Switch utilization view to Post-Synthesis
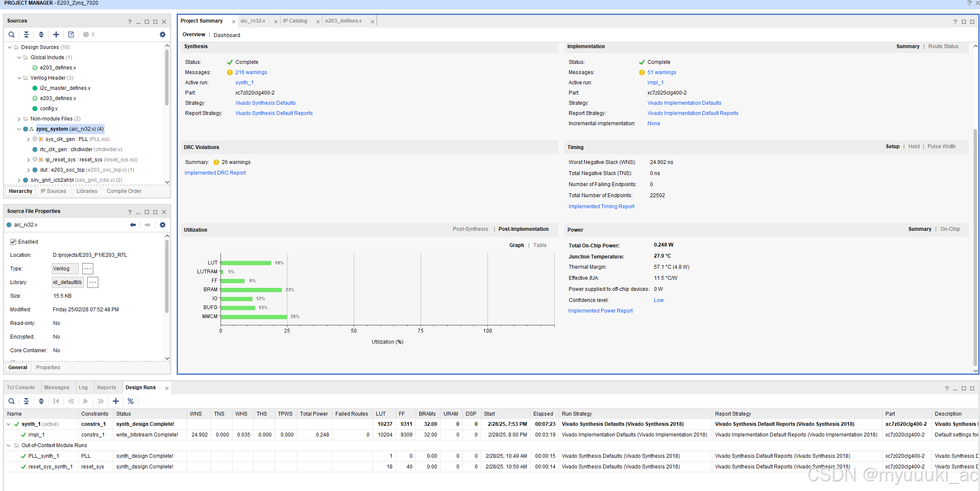 point(470,229)
